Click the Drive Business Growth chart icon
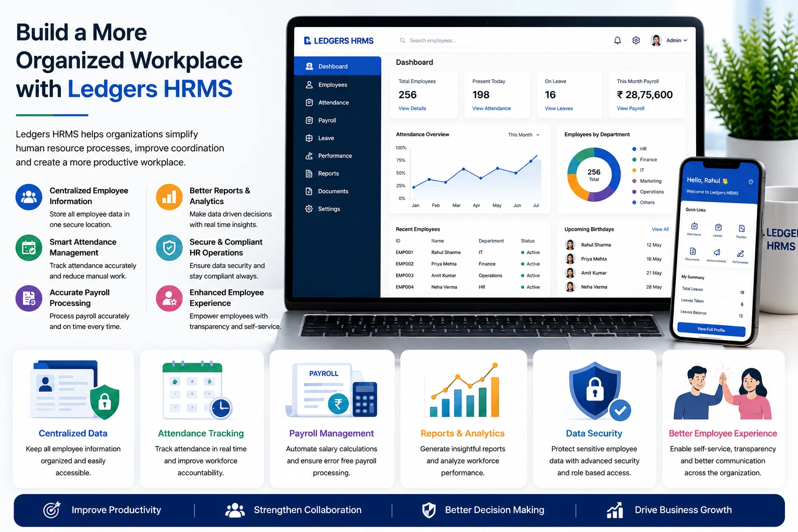798x532 pixels. click(615, 510)
